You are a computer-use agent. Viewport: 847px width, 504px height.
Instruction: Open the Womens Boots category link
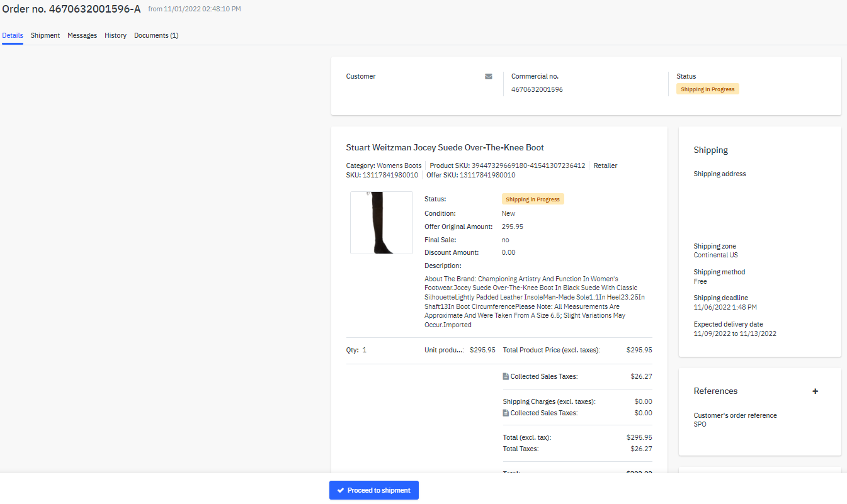(x=399, y=165)
